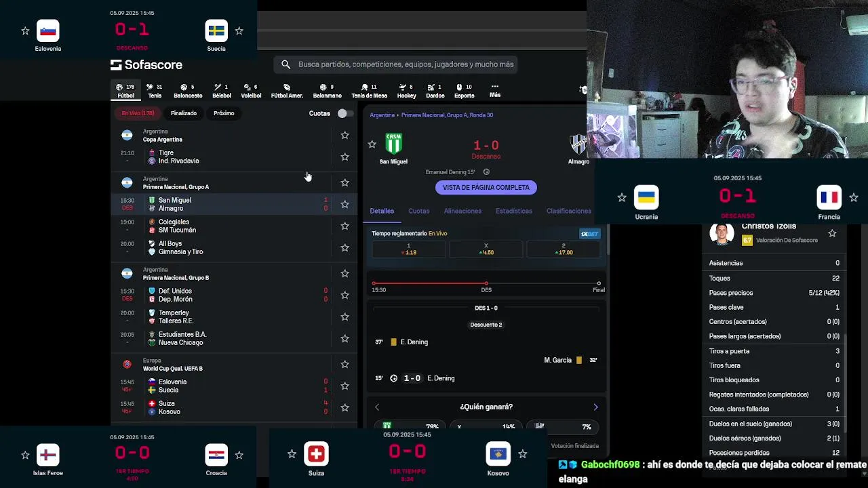The width and height of the screenshot is (868, 488).
Task: Favorite the All Boys vs Gimnasia y Tiro match
Action: point(344,247)
